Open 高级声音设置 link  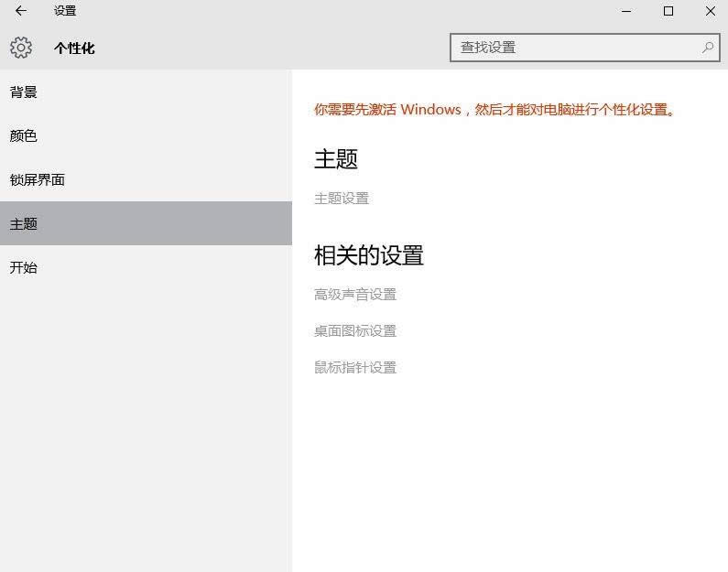point(355,295)
